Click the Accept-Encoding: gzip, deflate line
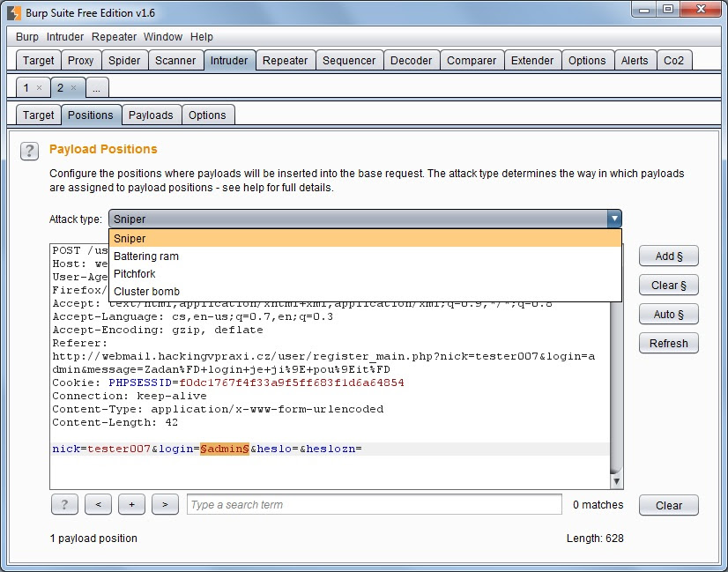The width and height of the screenshot is (728, 572). (158, 330)
